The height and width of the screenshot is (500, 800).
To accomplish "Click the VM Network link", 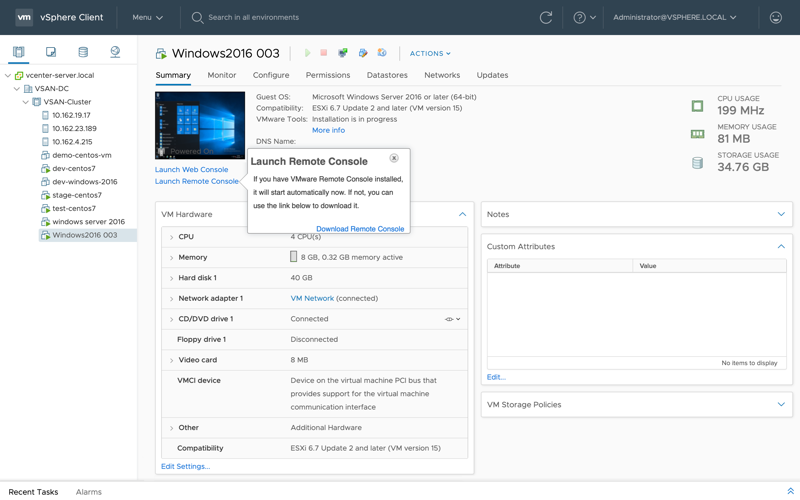I will pyautogui.click(x=312, y=298).
